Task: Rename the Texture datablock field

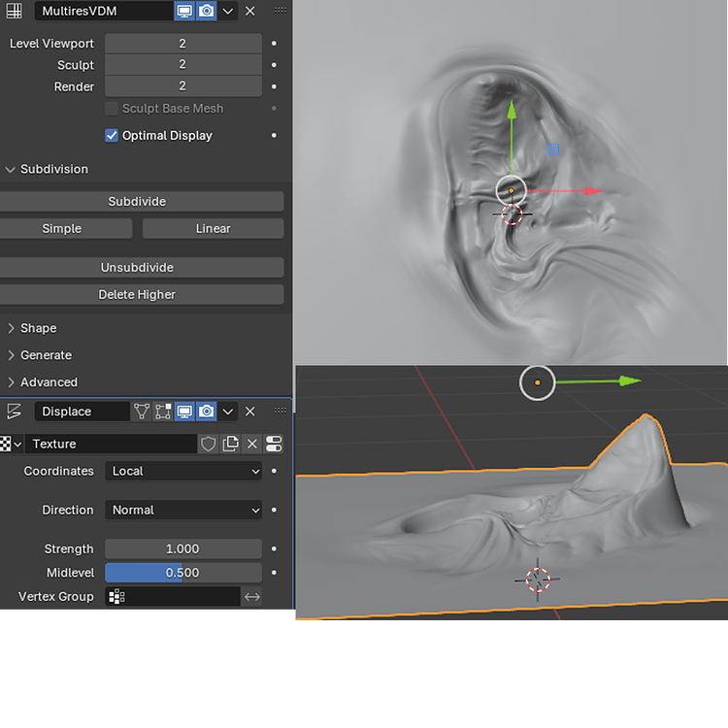Action: (x=111, y=444)
